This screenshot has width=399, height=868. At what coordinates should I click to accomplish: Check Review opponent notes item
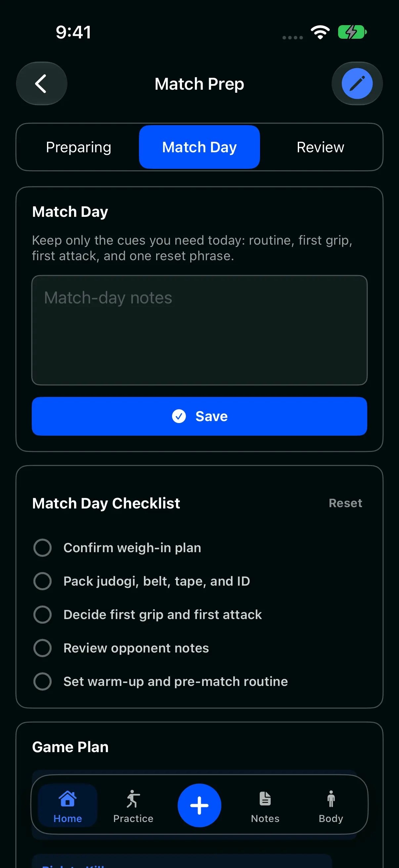coord(42,648)
